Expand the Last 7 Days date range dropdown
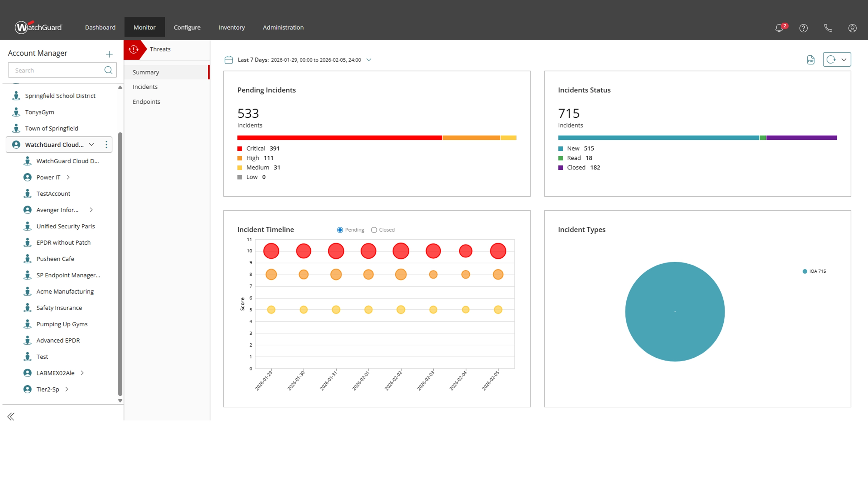This screenshot has height=492, width=868. pyautogui.click(x=369, y=60)
